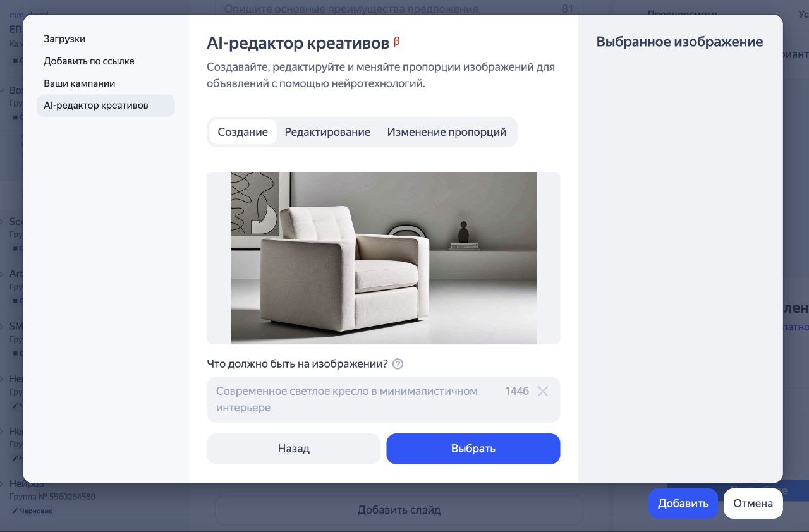Click the Добавить слайд button
The width and height of the screenshot is (809, 532).
coord(398,510)
